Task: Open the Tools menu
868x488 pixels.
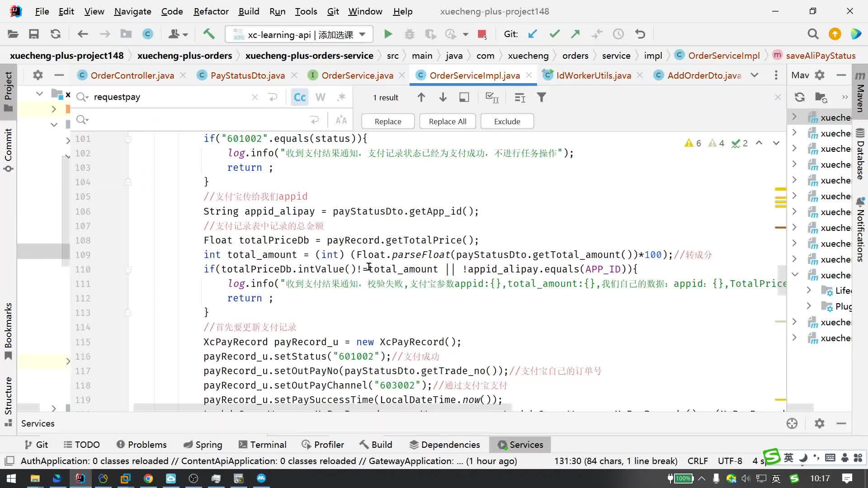Action: (x=306, y=11)
